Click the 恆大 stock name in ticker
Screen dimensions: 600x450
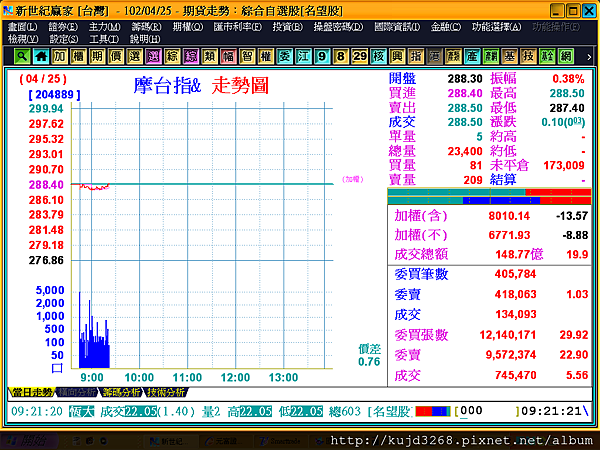click(x=81, y=412)
